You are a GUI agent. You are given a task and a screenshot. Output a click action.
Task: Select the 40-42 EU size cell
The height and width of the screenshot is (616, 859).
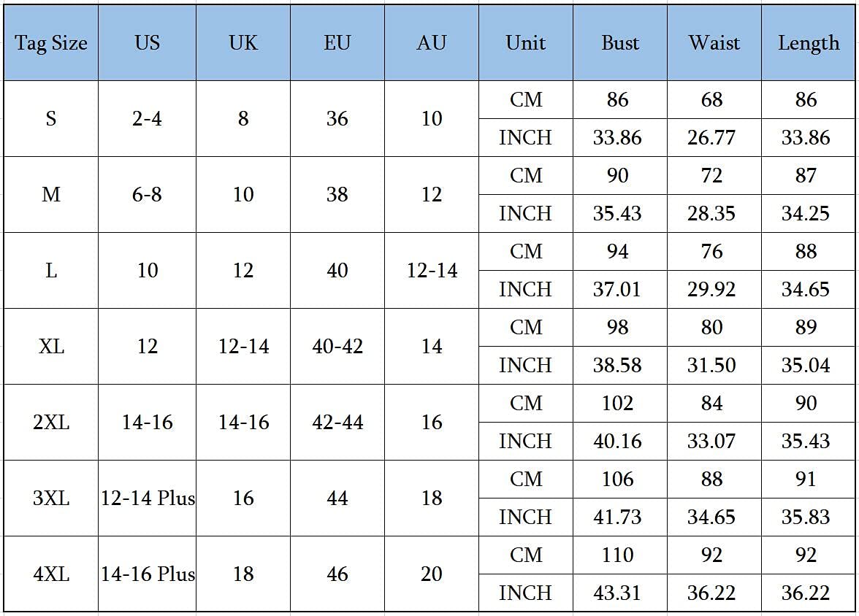[x=337, y=346]
